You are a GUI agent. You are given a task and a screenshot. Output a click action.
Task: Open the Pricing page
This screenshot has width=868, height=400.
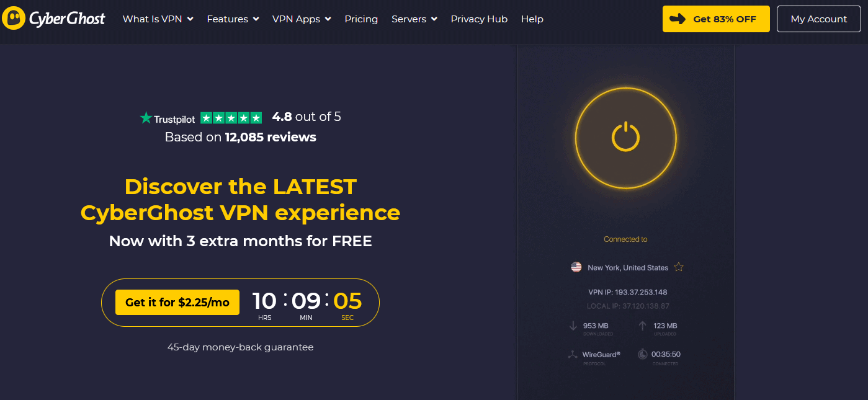(x=361, y=19)
